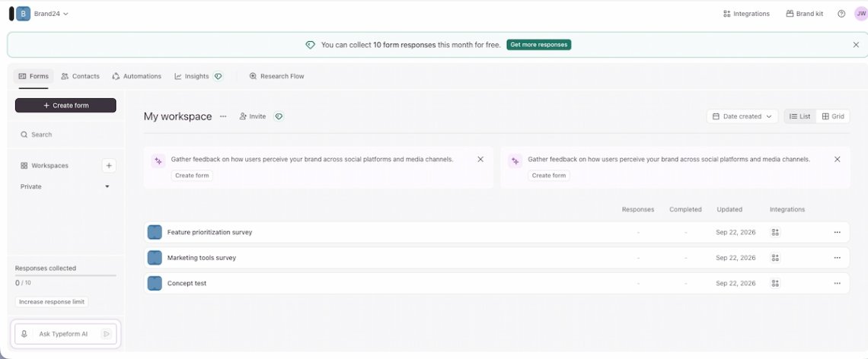The image size is (868, 359).
Task: Click Increase response limit button
Action: (x=52, y=302)
